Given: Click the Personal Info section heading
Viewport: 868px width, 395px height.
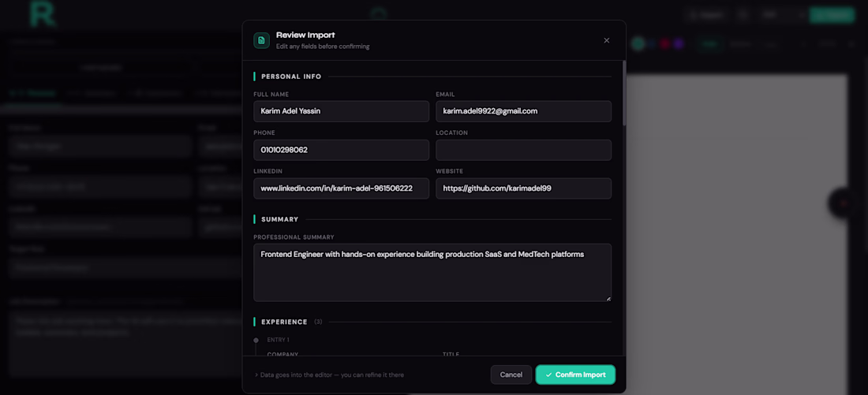Looking at the screenshot, I should click(291, 76).
